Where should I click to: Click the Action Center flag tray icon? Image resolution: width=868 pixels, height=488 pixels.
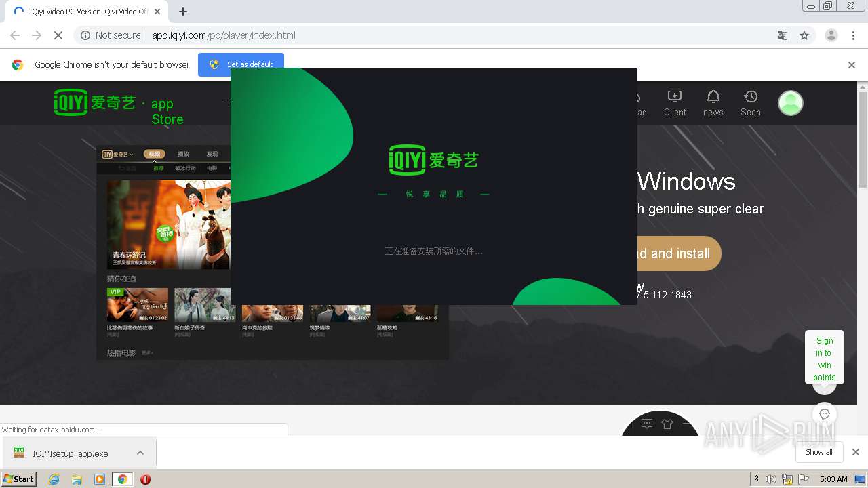click(x=804, y=479)
